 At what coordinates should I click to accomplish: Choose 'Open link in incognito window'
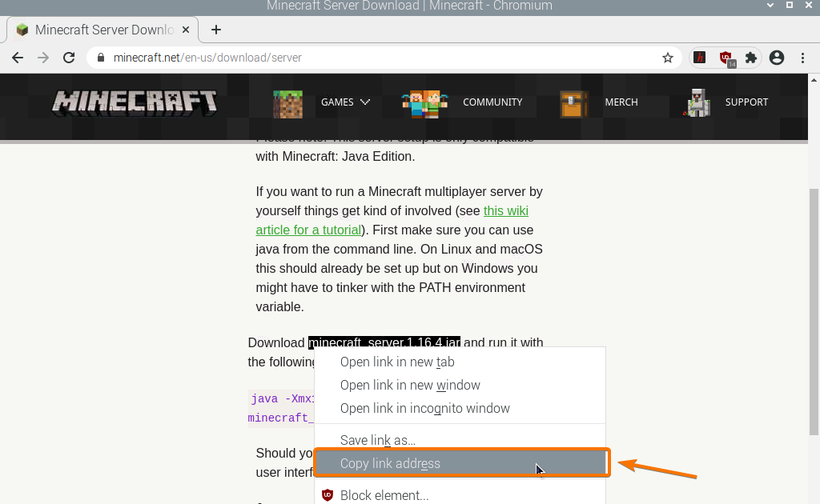click(x=460, y=408)
